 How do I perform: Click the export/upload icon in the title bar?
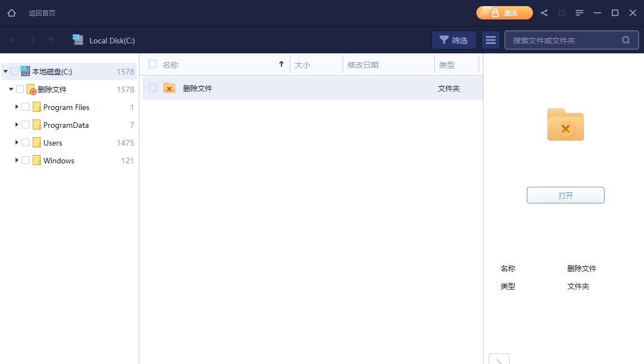(x=562, y=12)
